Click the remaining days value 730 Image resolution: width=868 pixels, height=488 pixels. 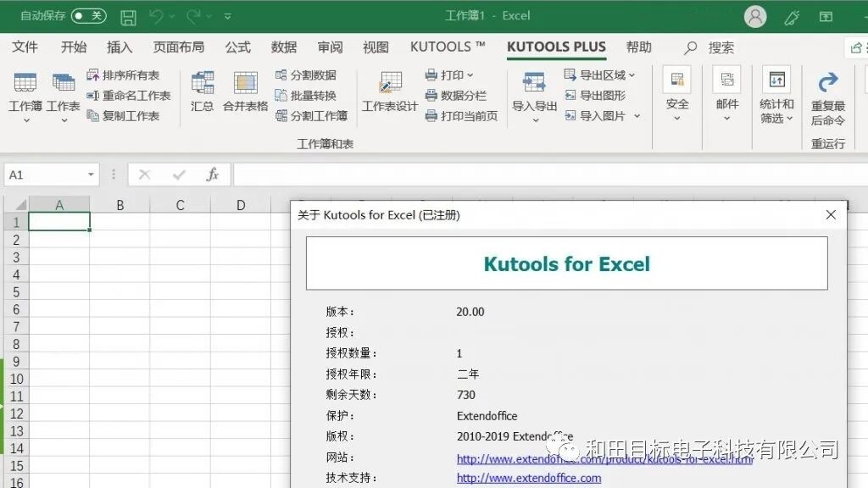point(465,395)
